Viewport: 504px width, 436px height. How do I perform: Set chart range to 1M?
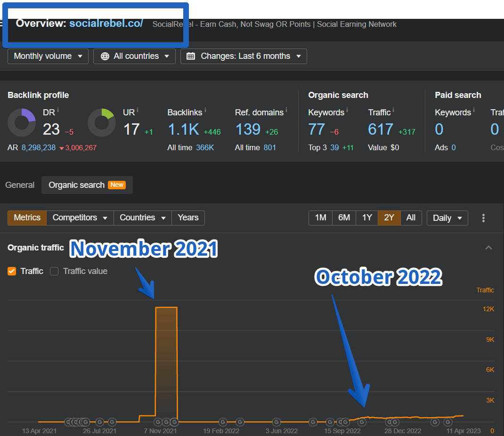[x=320, y=218]
